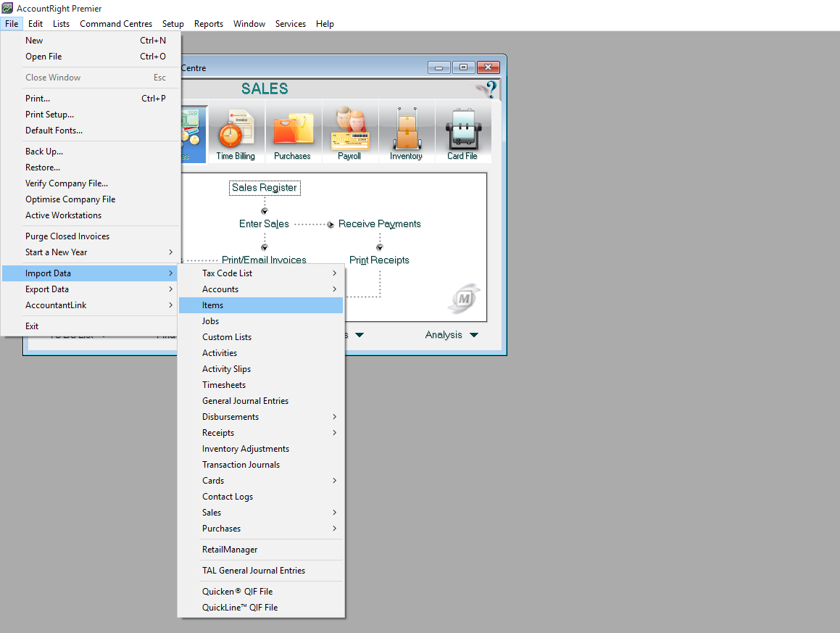
Task: Select Print... in File menu
Action: (x=90, y=99)
